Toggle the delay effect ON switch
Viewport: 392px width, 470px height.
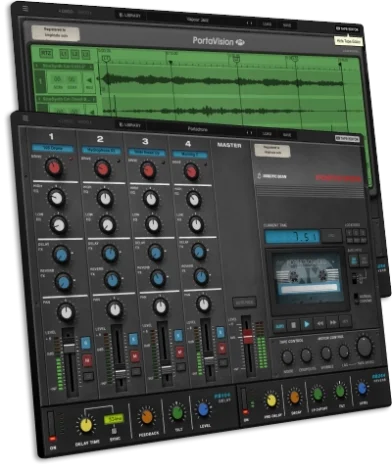pos(52,427)
